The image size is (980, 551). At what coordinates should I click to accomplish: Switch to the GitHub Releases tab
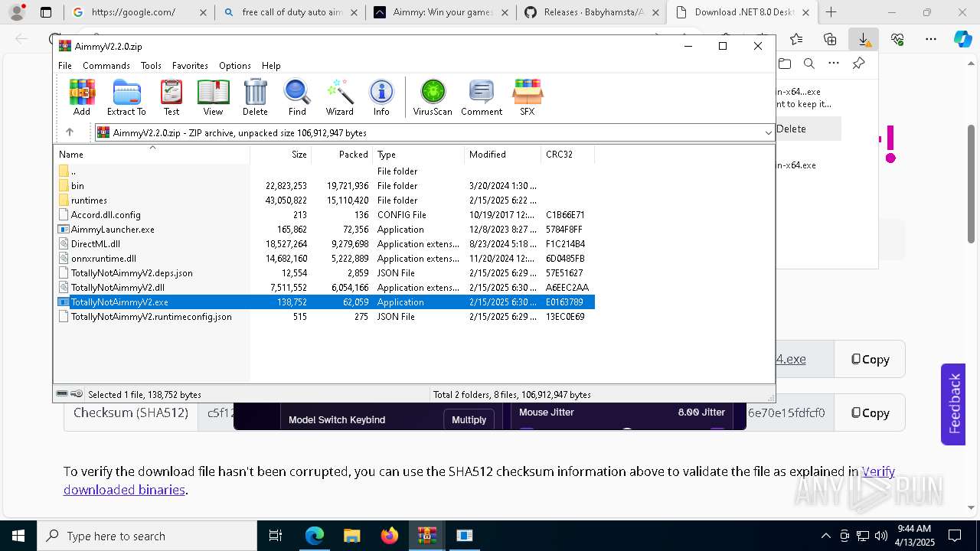591,12
